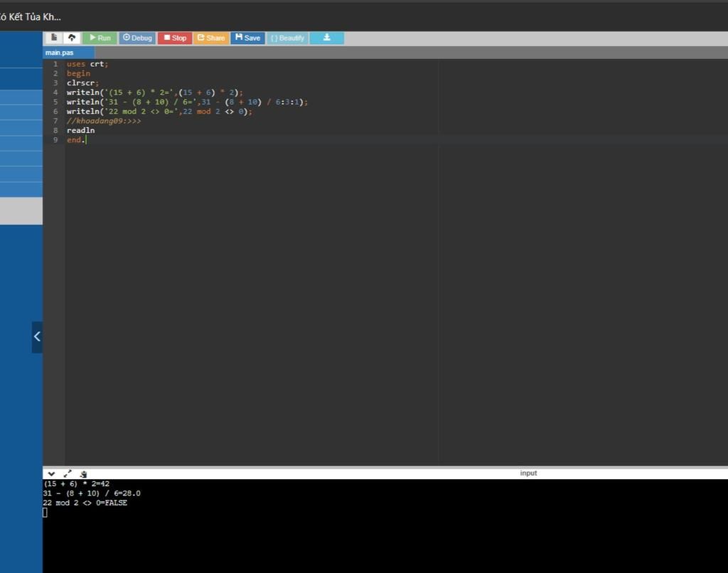Screen dimensions: 728x573
Task: Click the writeln on line 4
Action: [154, 92]
